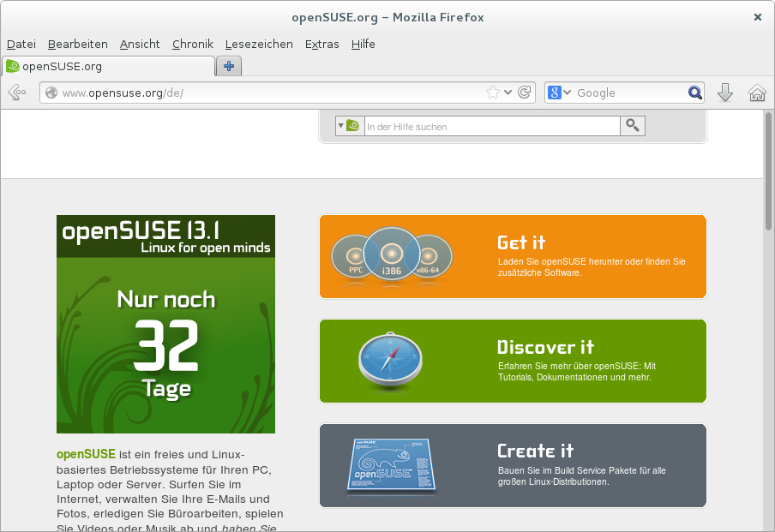Click the openSUSE 13.1 countdown image
775x532 pixels.
point(165,324)
